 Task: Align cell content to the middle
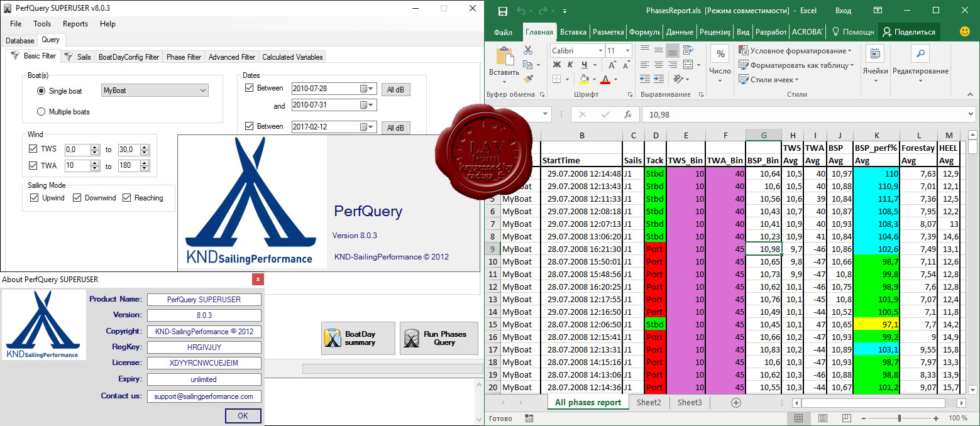pos(659,50)
